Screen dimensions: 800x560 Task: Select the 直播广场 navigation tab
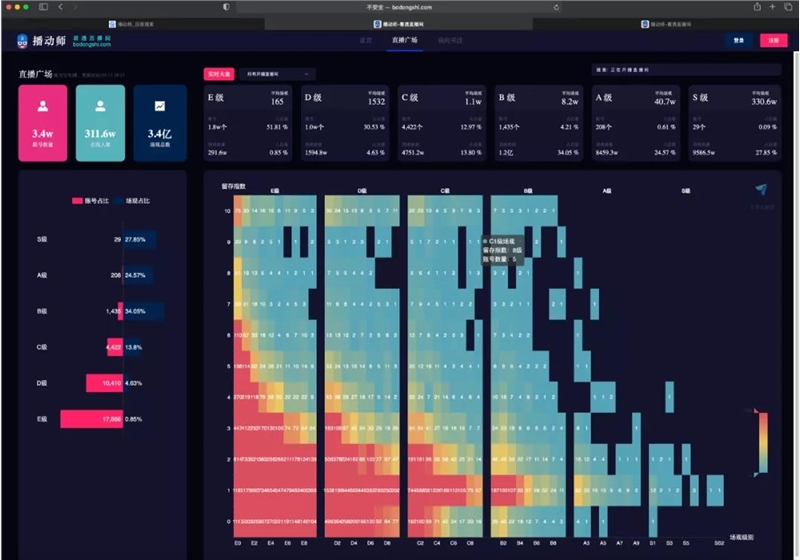click(405, 41)
